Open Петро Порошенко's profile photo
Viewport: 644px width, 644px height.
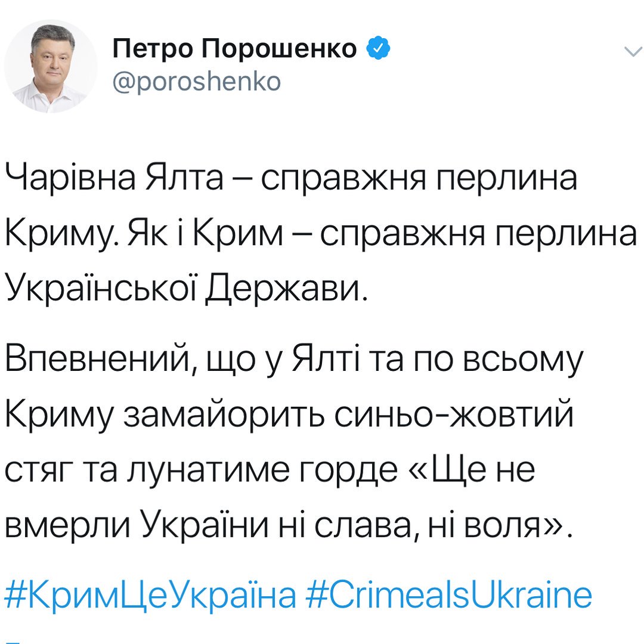click(x=50, y=66)
